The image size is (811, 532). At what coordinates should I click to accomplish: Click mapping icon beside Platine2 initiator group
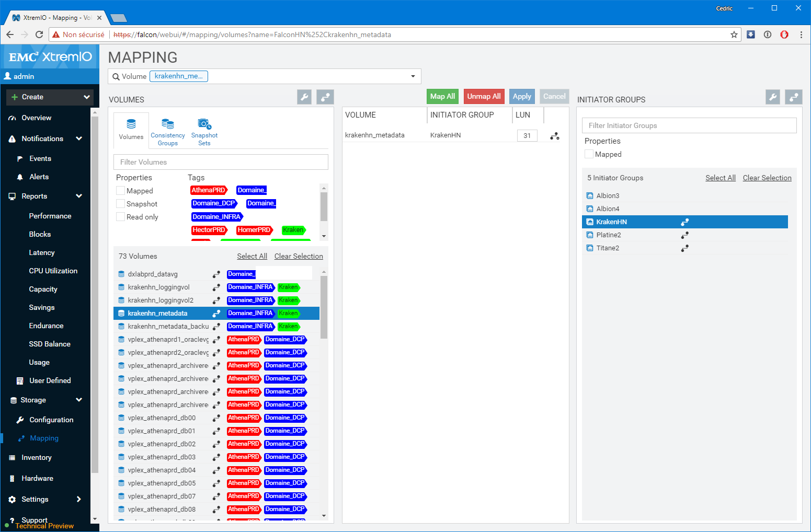click(x=684, y=235)
